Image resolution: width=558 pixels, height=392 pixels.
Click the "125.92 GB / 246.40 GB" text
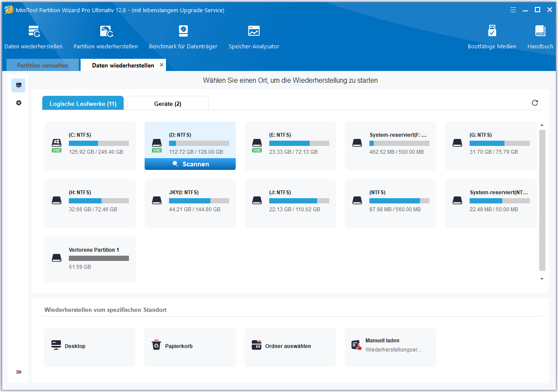(96, 152)
